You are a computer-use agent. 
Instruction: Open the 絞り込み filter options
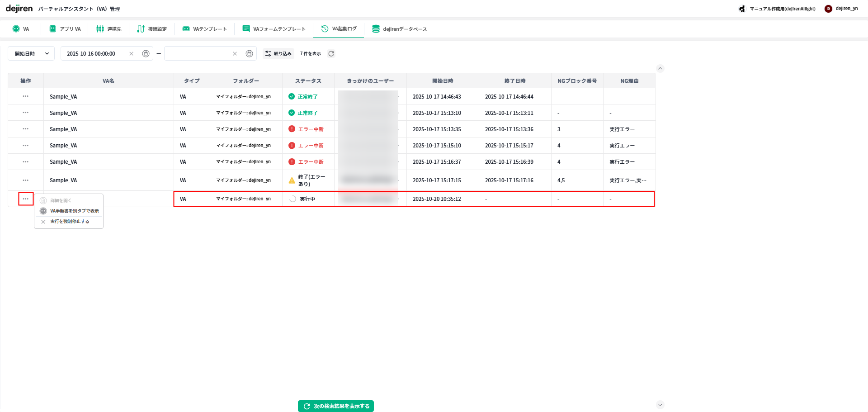[278, 53]
